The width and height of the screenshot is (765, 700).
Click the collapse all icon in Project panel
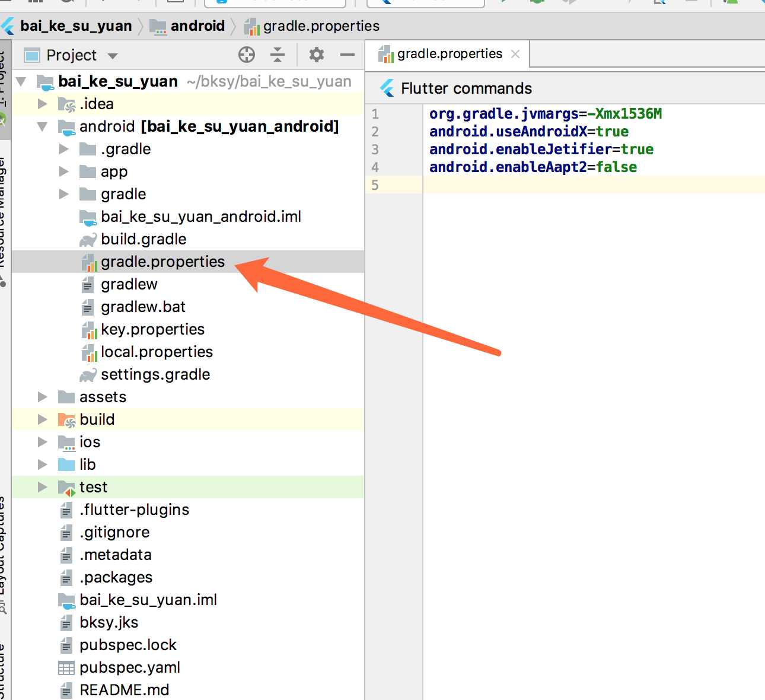(x=278, y=55)
